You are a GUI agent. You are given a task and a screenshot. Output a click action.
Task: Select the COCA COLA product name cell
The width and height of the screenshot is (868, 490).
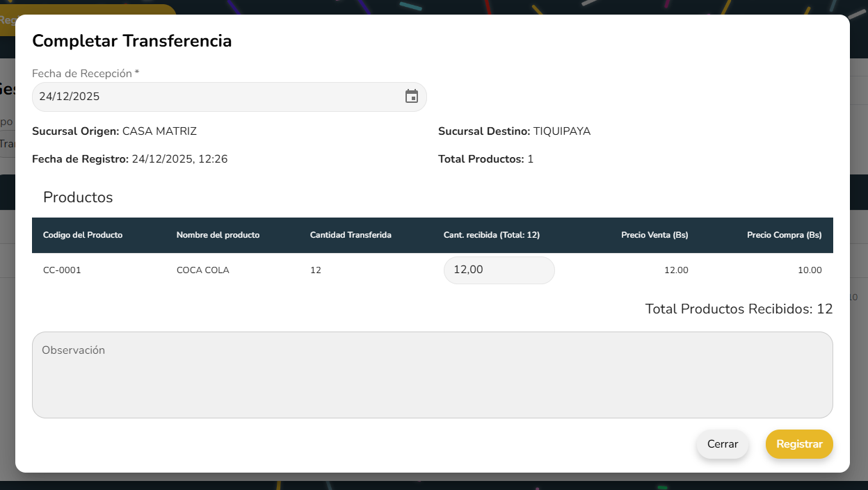coord(202,270)
